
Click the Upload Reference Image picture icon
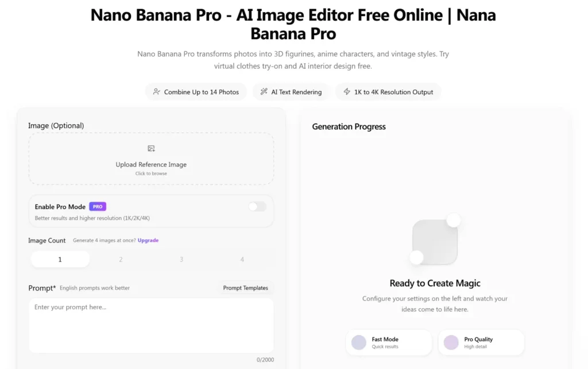click(x=151, y=148)
